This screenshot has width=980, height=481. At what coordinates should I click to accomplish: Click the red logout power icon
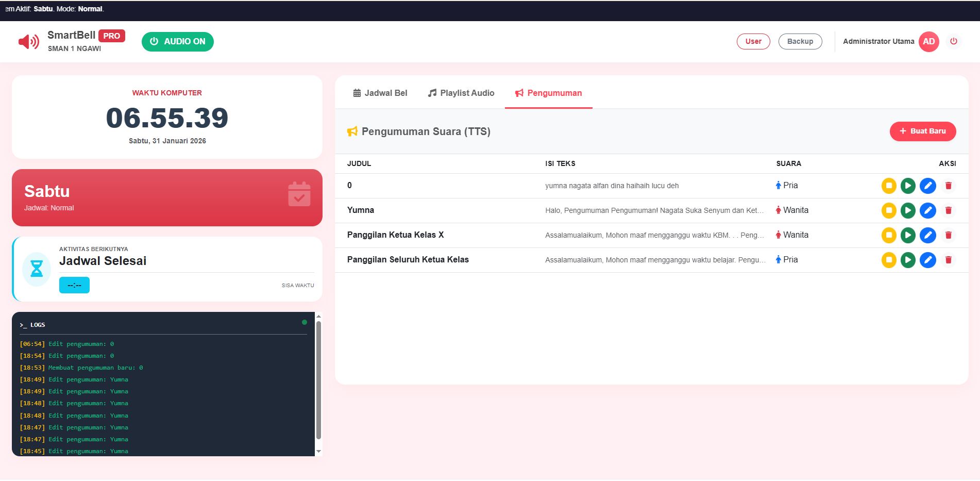coord(953,41)
